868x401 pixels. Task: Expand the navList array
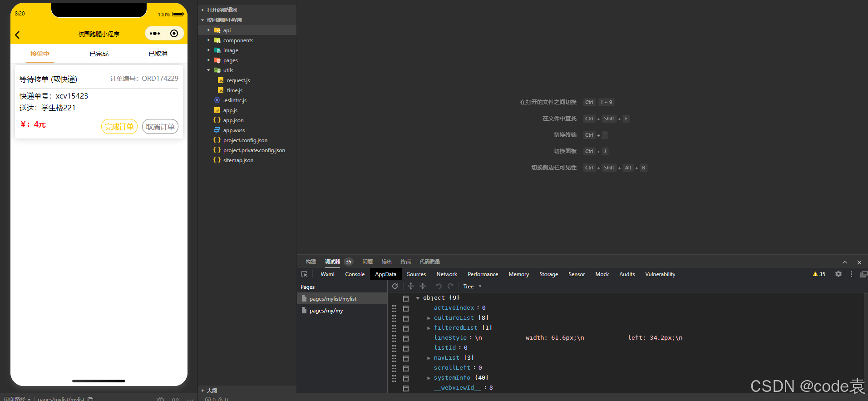(429, 358)
